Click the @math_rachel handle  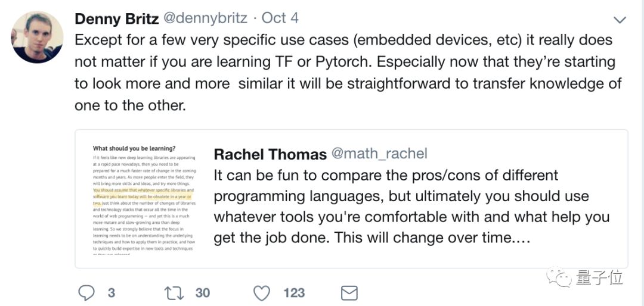point(379,154)
